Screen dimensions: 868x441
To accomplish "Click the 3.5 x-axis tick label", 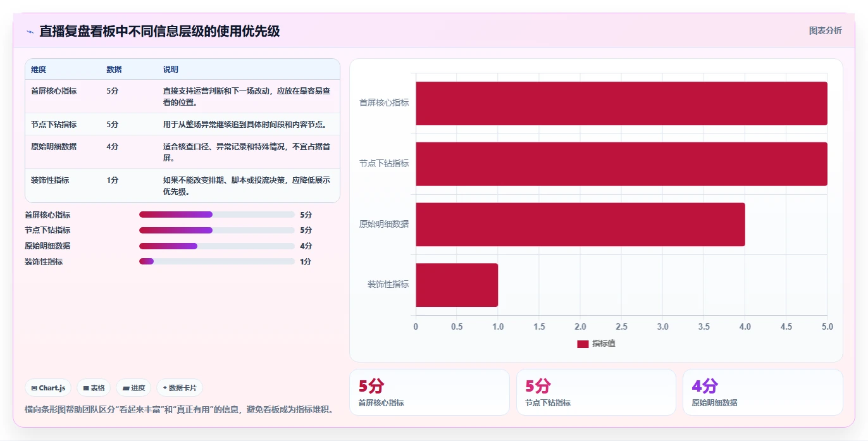I will click(704, 327).
